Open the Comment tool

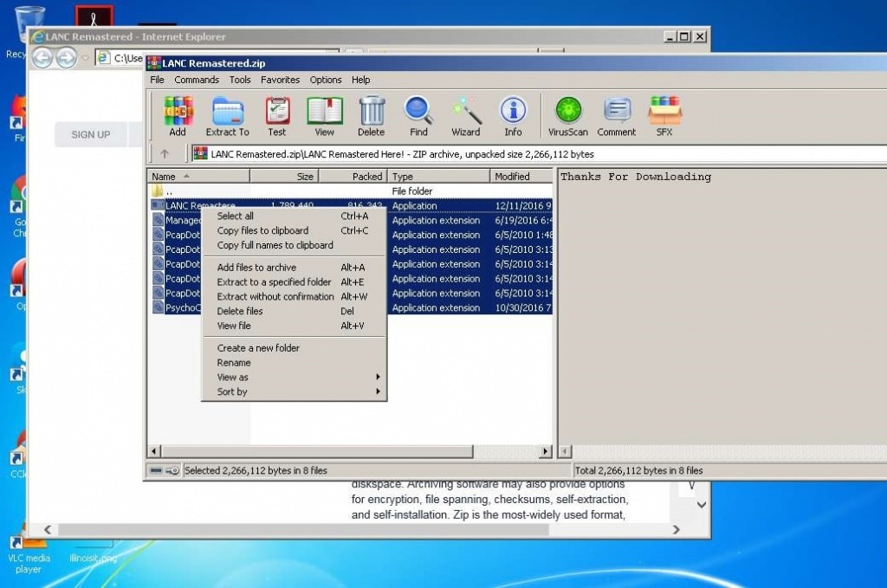point(617,116)
